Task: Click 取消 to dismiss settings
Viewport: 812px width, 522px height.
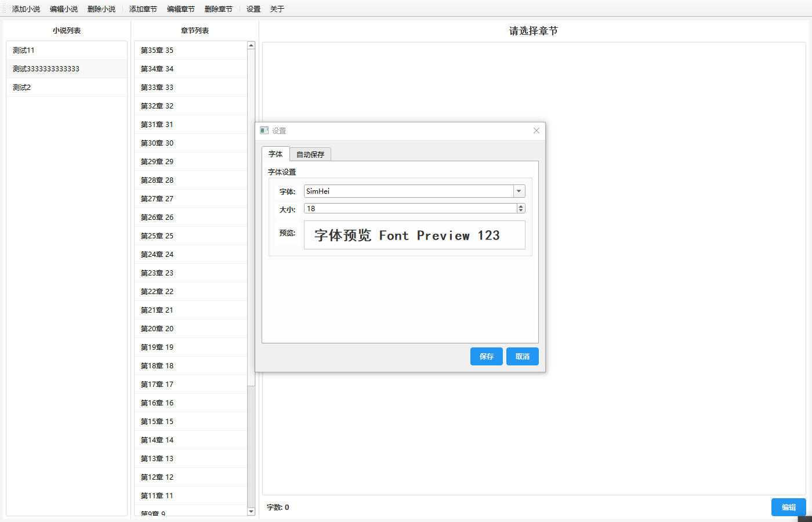Action: (x=522, y=356)
